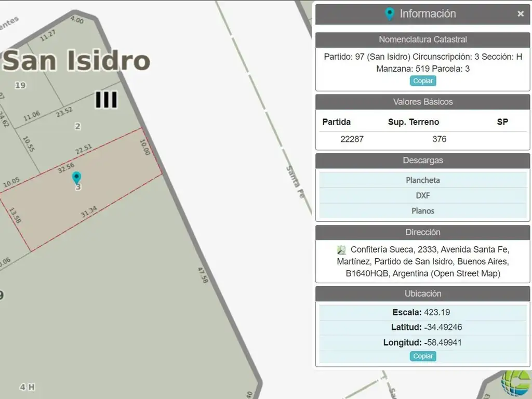This screenshot has height=399, width=532.
Task: Click the Dirección section header
Action: click(x=423, y=232)
